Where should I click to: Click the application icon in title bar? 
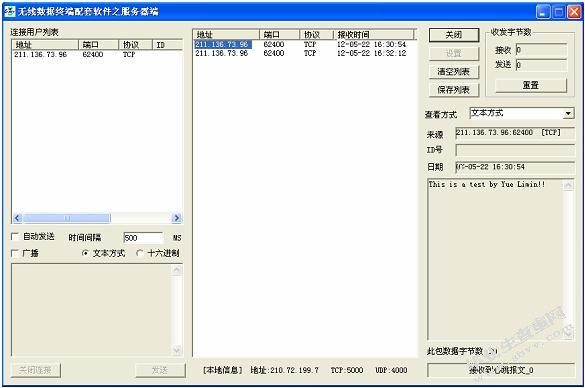(x=10, y=12)
